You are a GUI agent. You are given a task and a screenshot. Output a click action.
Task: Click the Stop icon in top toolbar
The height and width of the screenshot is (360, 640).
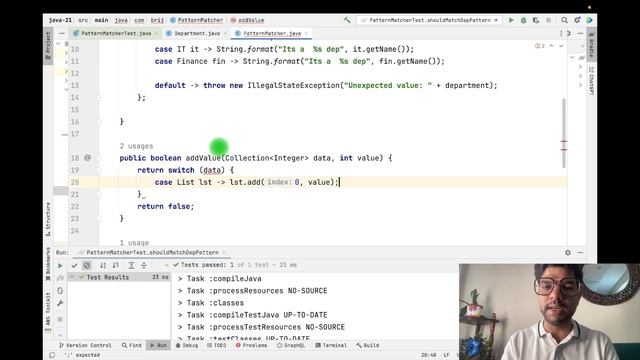549,20
